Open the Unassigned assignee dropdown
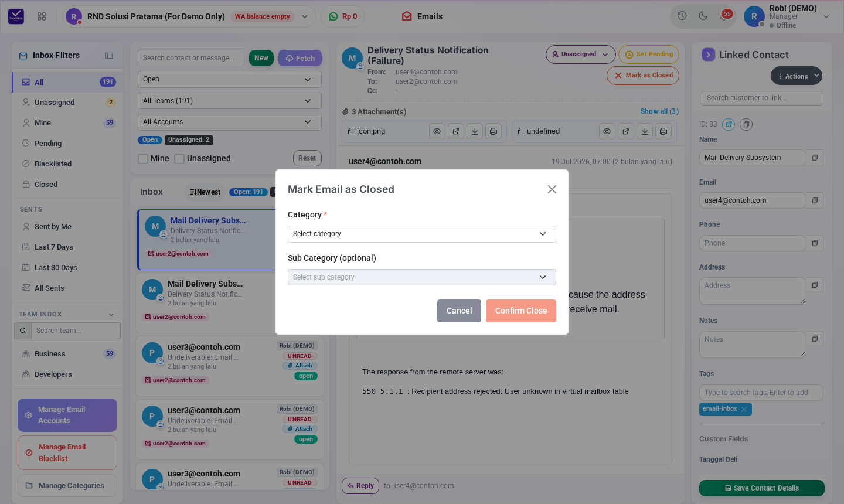The height and width of the screenshot is (504, 844). tap(580, 55)
